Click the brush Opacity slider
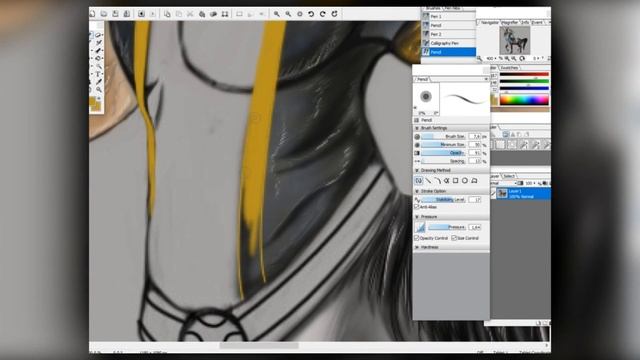 [443, 153]
